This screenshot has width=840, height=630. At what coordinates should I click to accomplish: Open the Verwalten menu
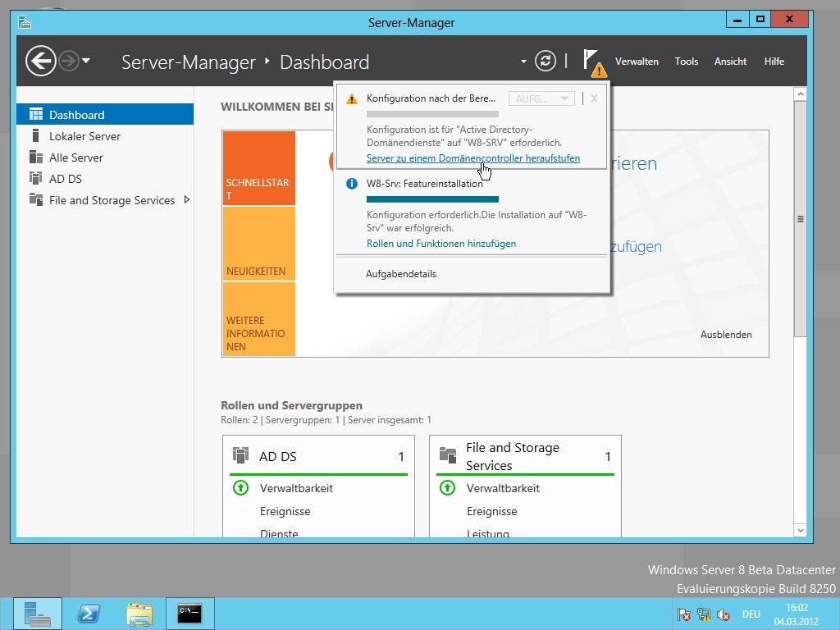pos(637,61)
